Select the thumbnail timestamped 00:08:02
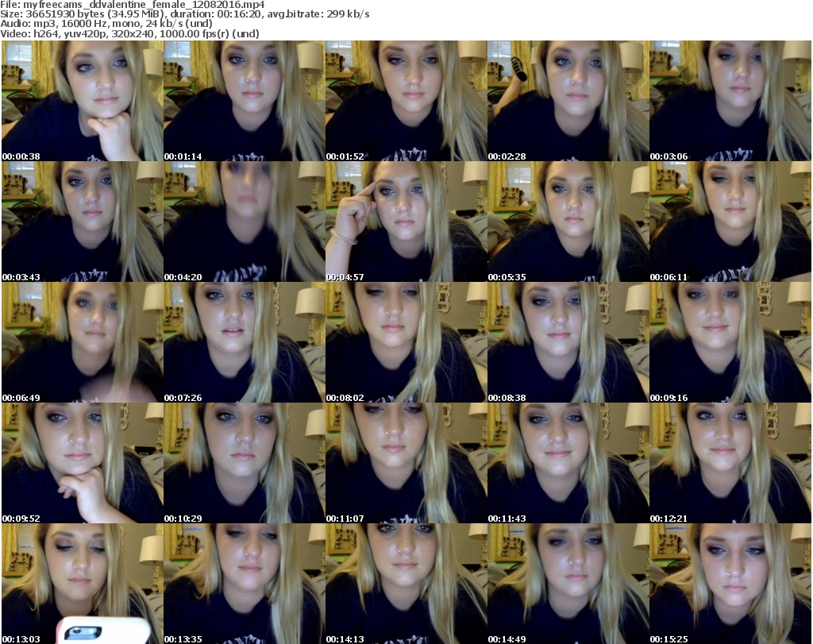 click(406, 343)
